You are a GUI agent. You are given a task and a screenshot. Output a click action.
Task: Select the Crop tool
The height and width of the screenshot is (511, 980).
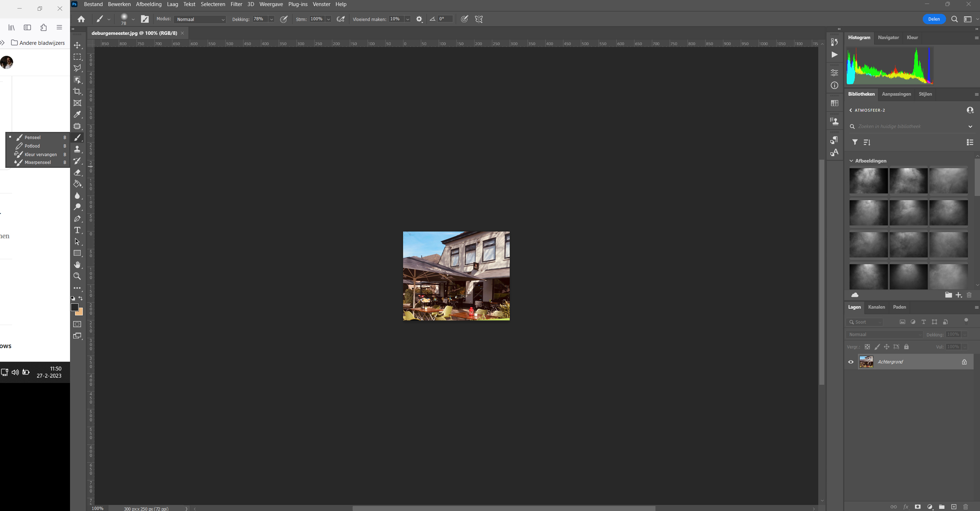[x=77, y=91]
